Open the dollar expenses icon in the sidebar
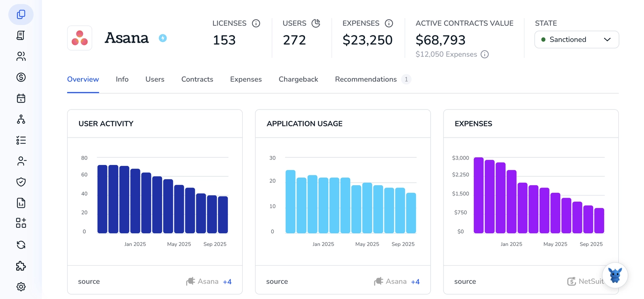 point(21,77)
